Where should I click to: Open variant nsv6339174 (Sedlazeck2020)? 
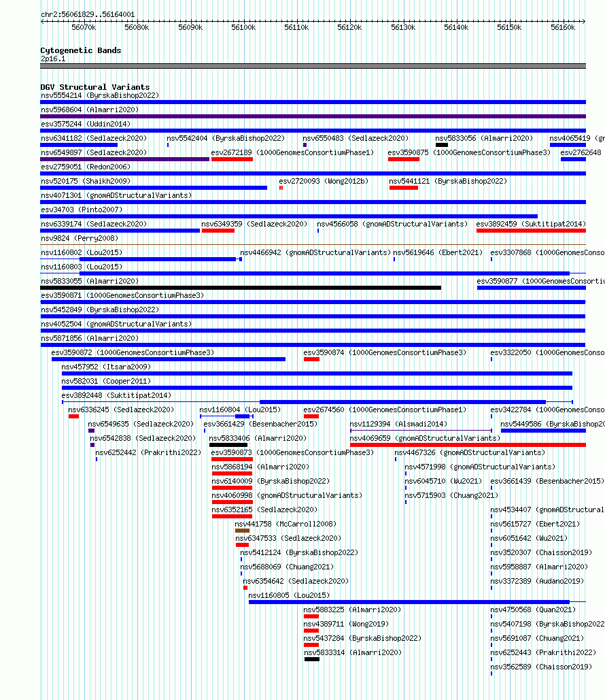click(94, 224)
